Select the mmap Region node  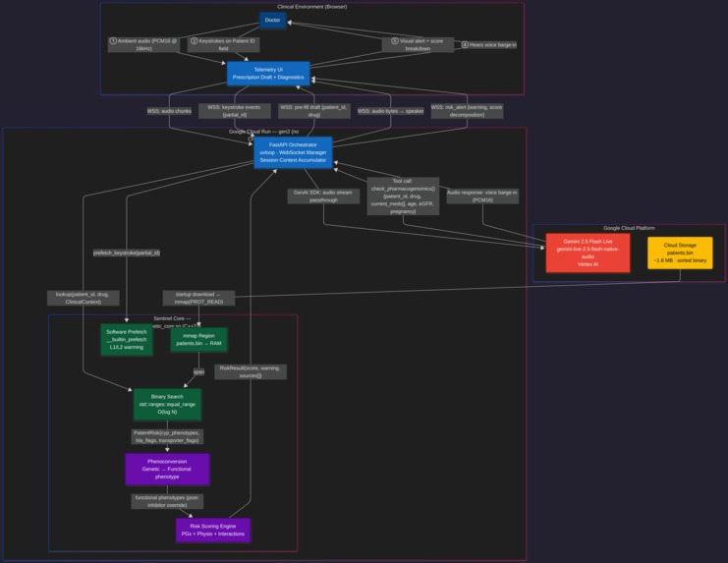click(198, 340)
